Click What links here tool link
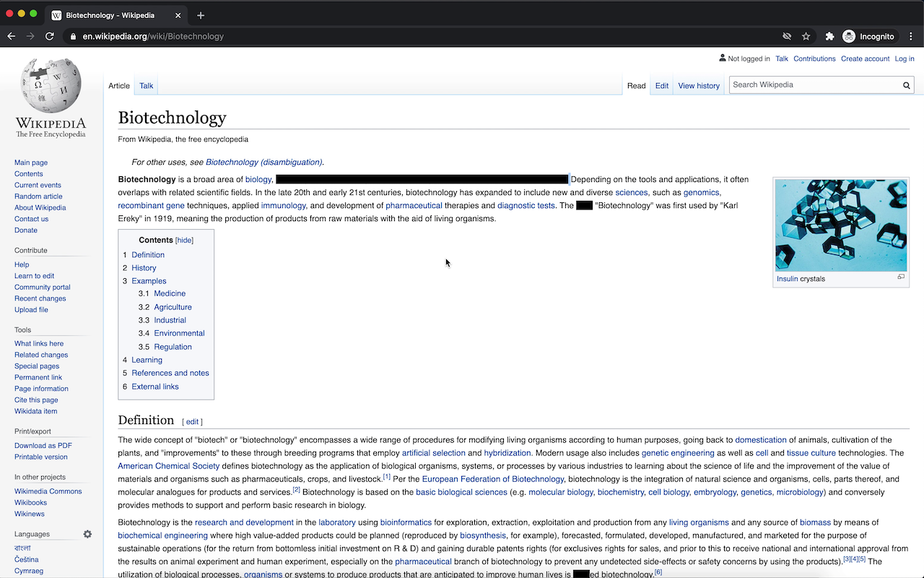The image size is (924, 578). 39,344
